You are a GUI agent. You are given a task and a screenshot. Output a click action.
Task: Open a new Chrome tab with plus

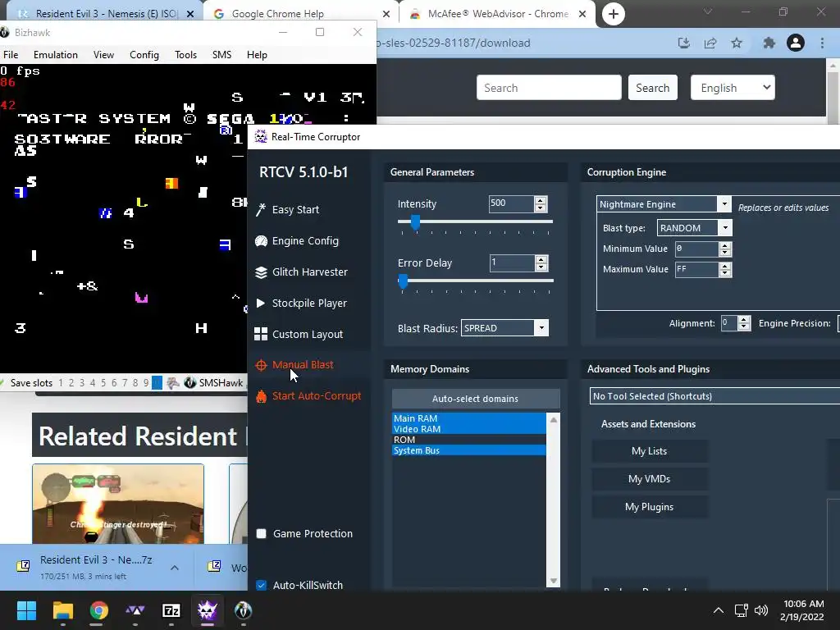(614, 14)
